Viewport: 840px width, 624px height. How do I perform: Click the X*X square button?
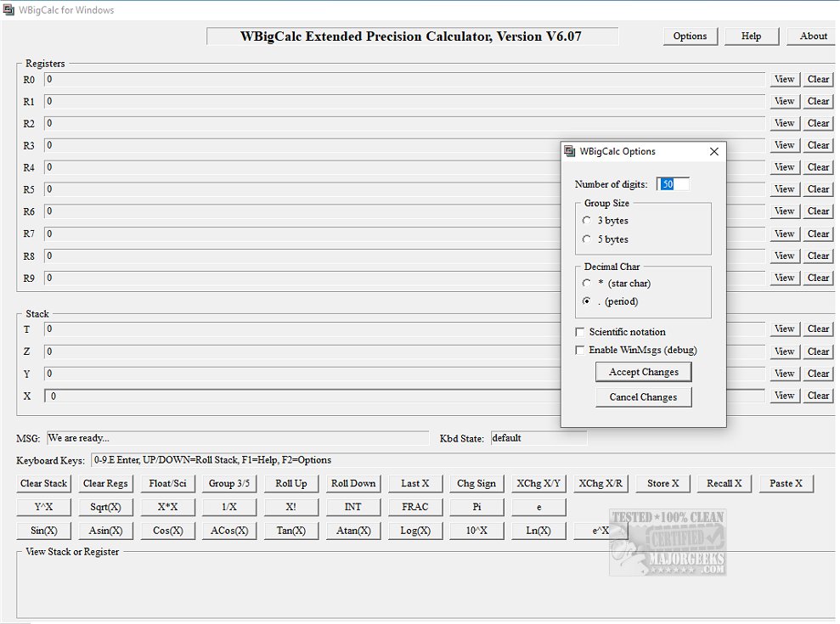[167, 507]
